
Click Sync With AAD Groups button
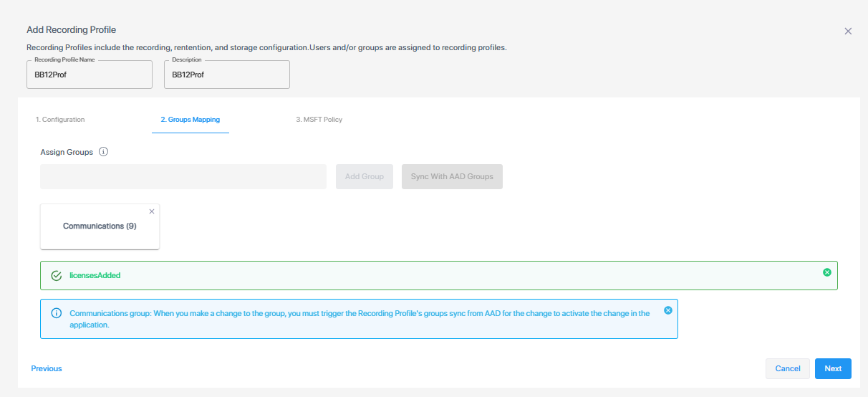452,176
